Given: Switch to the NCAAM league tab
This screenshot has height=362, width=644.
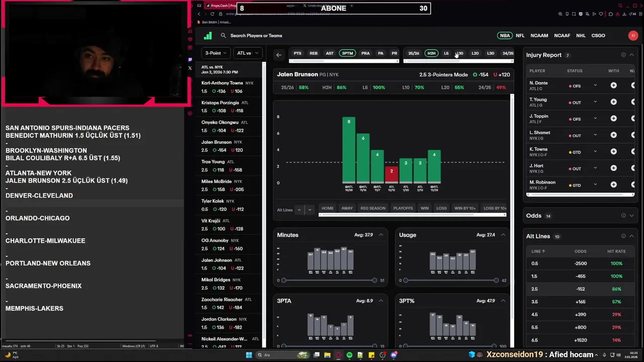Looking at the screenshot, I should [x=539, y=36].
